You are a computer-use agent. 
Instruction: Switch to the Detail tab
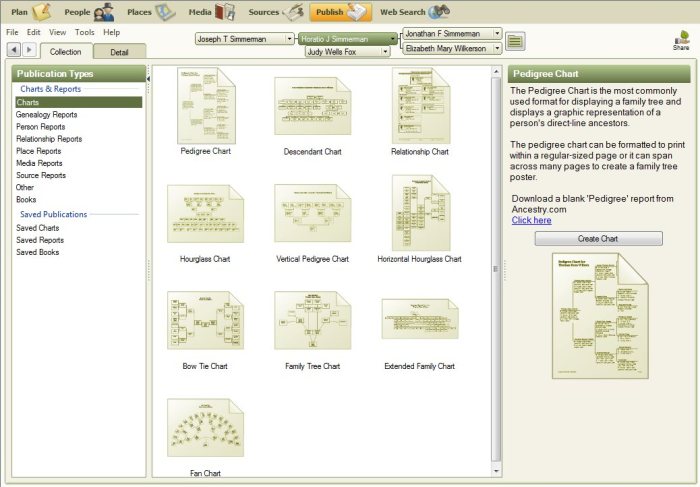(118, 52)
